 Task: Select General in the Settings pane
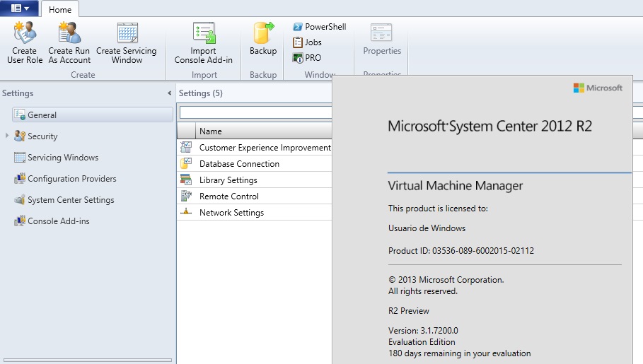[x=42, y=115]
